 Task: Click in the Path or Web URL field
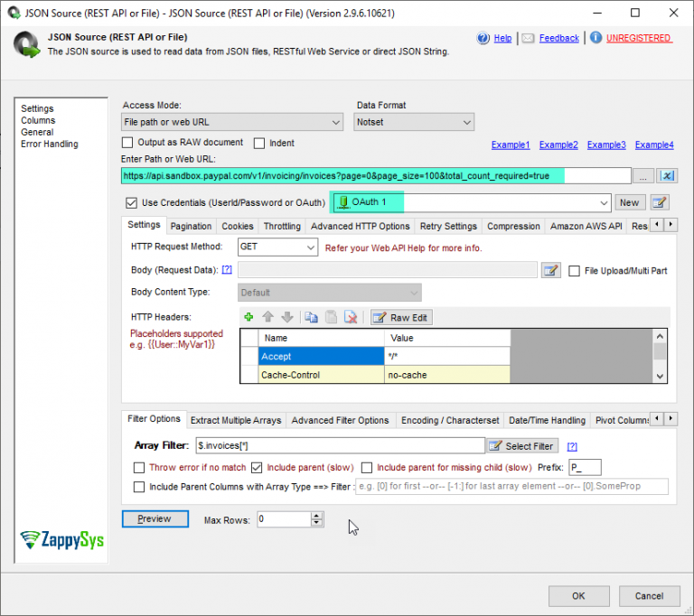click(376, 176)
